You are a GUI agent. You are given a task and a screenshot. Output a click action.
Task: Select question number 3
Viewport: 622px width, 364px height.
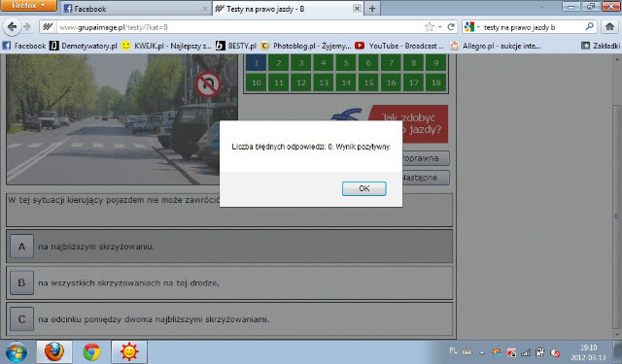pos(301,62)
